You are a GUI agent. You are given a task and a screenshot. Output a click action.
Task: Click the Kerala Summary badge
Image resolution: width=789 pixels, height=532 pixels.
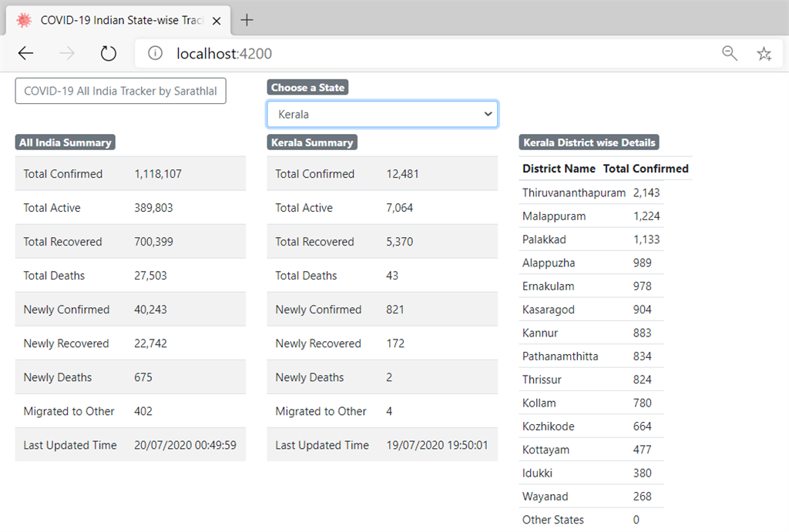[312, 142]
